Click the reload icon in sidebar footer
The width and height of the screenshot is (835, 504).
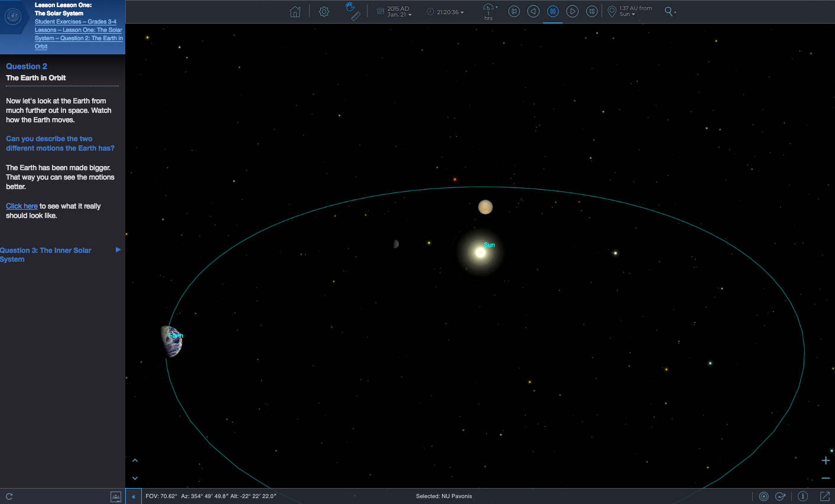coord(9,496)
